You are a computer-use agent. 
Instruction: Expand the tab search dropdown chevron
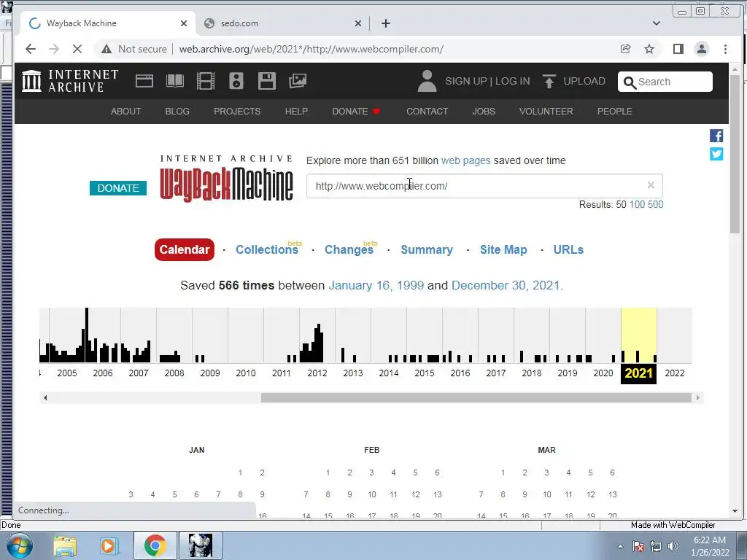(657, 23)
